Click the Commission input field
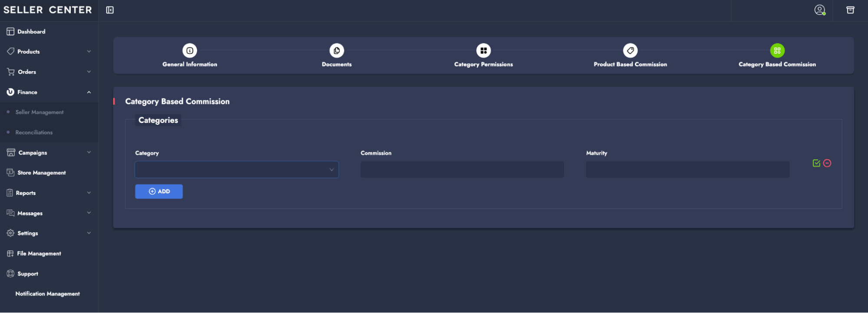Viewport: 868px width, 313px height. (462, 170)
